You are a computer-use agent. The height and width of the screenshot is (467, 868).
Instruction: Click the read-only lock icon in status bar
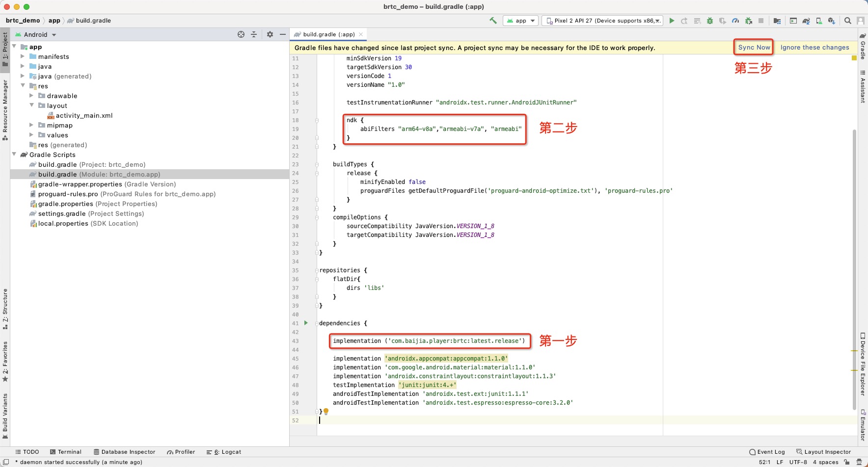[847, 462]
